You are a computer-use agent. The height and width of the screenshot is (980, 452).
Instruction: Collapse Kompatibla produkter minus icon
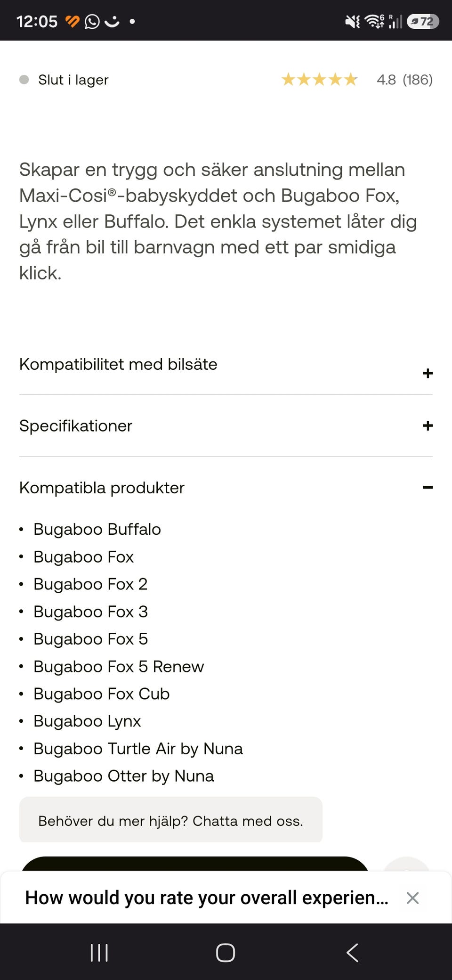pyautogui.click(x=428, y=487)
